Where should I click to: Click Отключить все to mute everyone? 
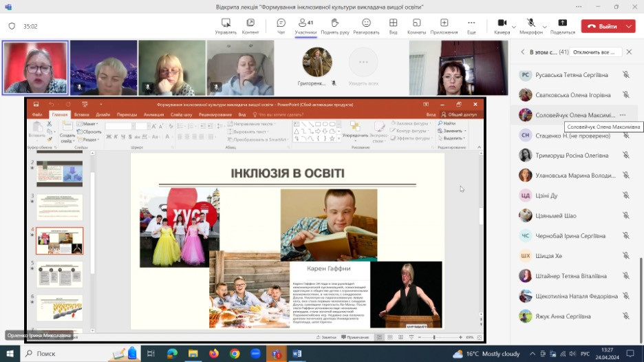(594, 52)
